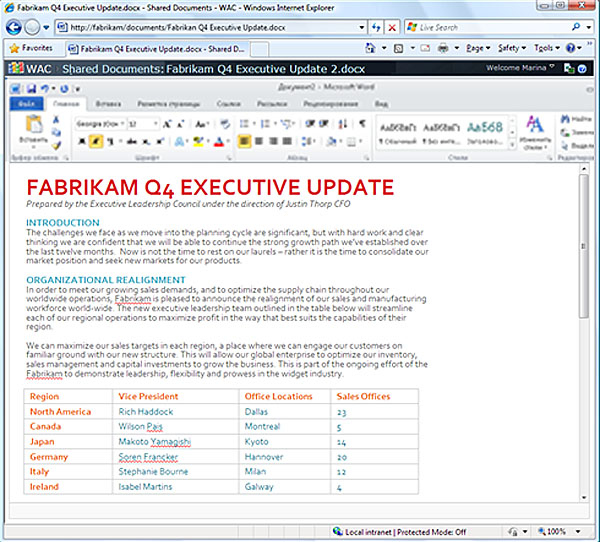Switch to the References ribbon tab

click(x=228, y=104)
